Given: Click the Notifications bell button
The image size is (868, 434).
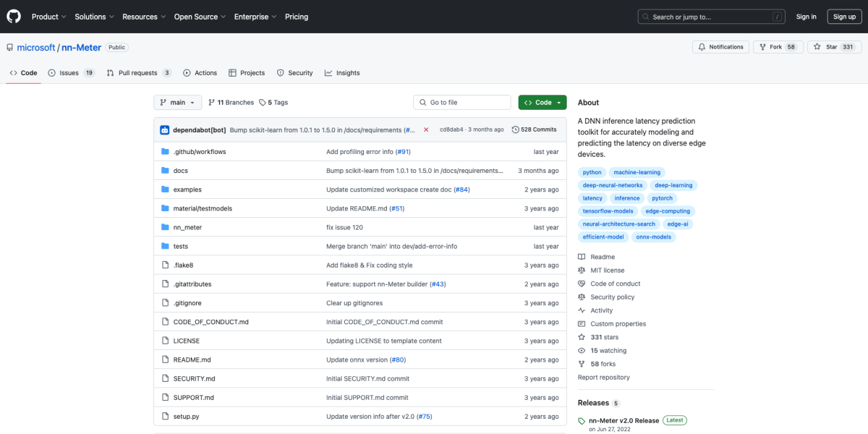Looking at the screenshot, I should (720, 47).
